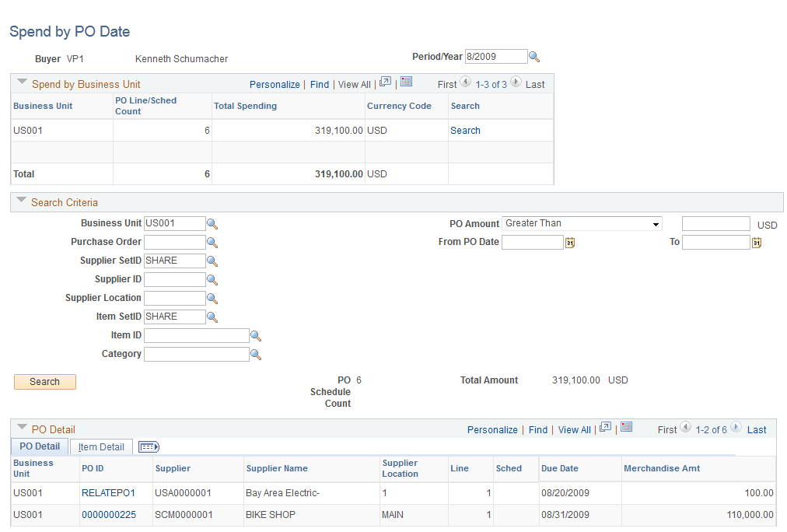Switch to the Item Detail tab

101,446
